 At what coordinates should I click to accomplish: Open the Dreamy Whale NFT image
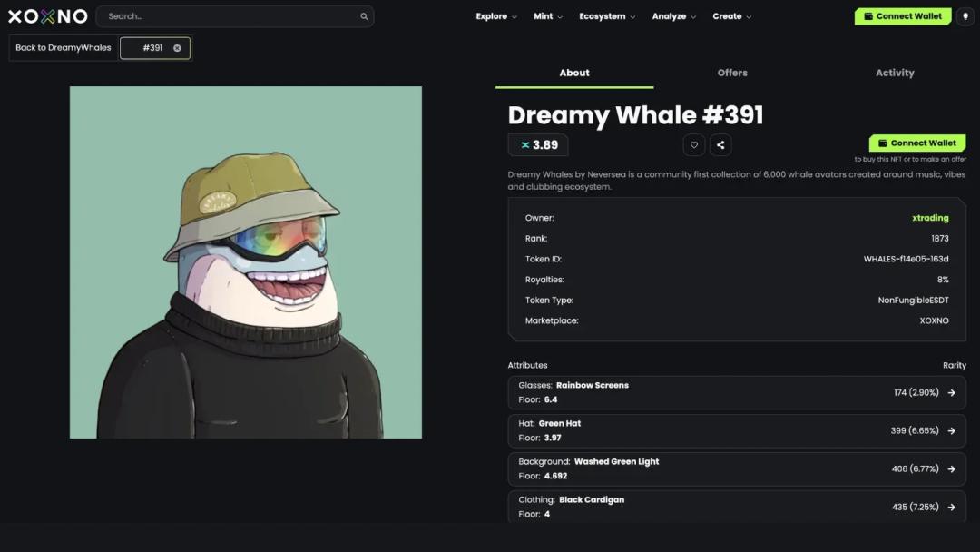click(246, 262)
